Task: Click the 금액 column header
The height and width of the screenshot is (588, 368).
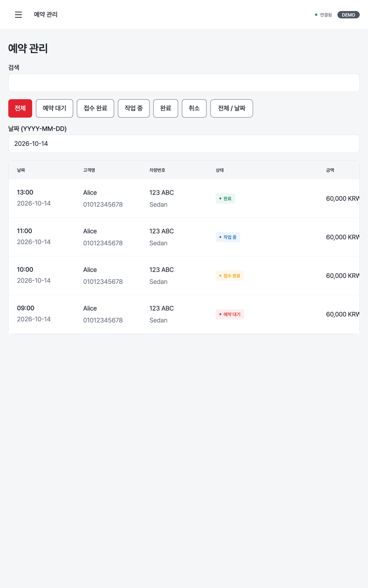Action: pos(330,170)
